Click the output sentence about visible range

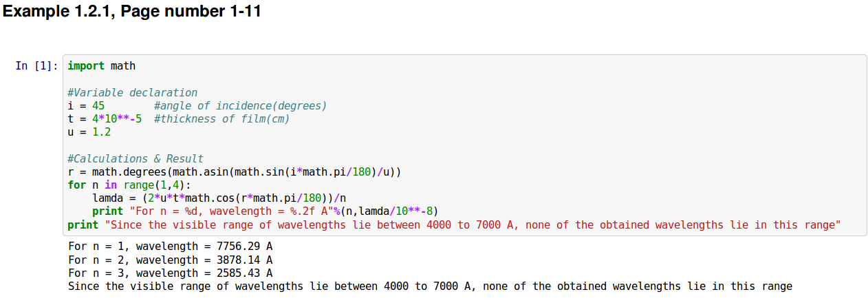[x=430, y=286]
